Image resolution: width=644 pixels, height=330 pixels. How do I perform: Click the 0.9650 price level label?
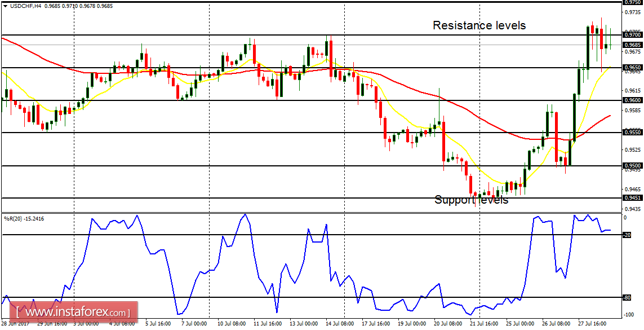click(633, 67)
